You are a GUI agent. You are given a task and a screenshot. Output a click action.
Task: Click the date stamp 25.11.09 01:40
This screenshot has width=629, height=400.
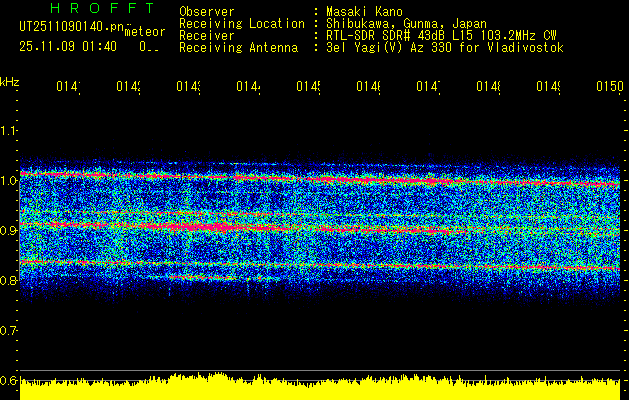(68, 47)
